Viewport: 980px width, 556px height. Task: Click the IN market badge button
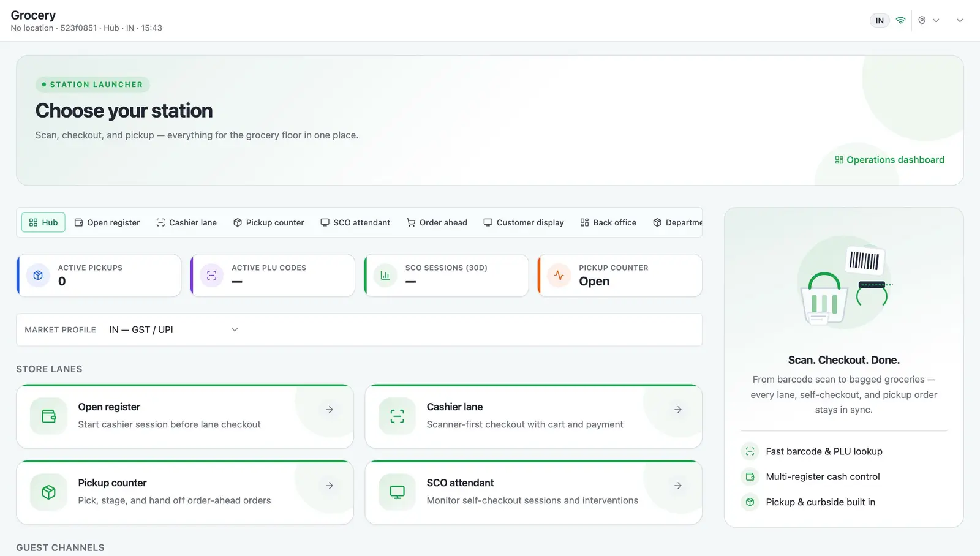point(880,20)
